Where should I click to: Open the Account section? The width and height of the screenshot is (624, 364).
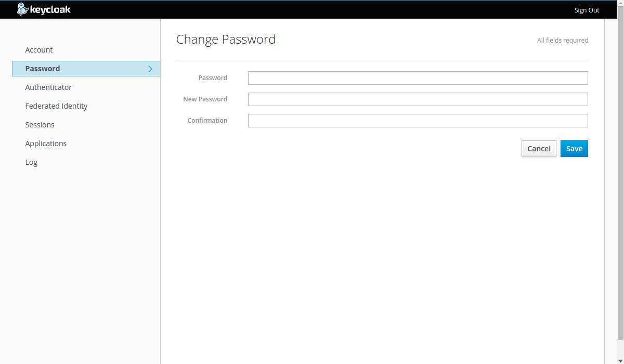tap(39, 50)
